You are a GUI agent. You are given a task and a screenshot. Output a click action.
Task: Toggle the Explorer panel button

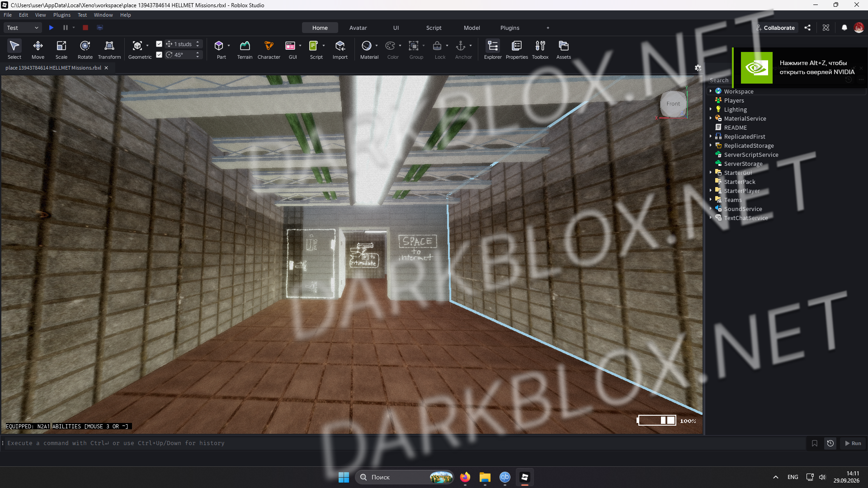point(493,50)
